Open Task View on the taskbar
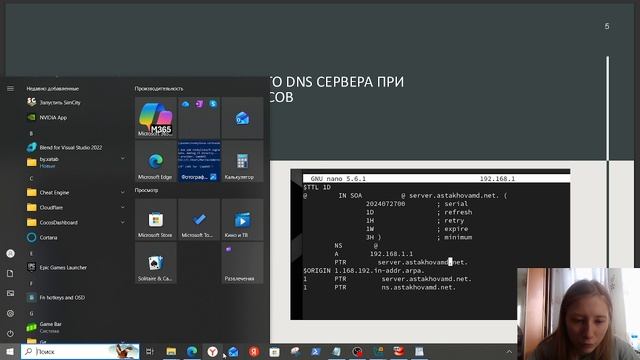Viewport: 640px width, 360px height. click(150, 351)
